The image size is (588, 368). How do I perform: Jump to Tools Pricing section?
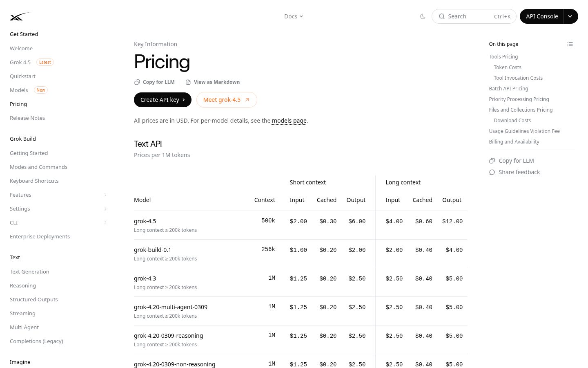click(503, 57)
